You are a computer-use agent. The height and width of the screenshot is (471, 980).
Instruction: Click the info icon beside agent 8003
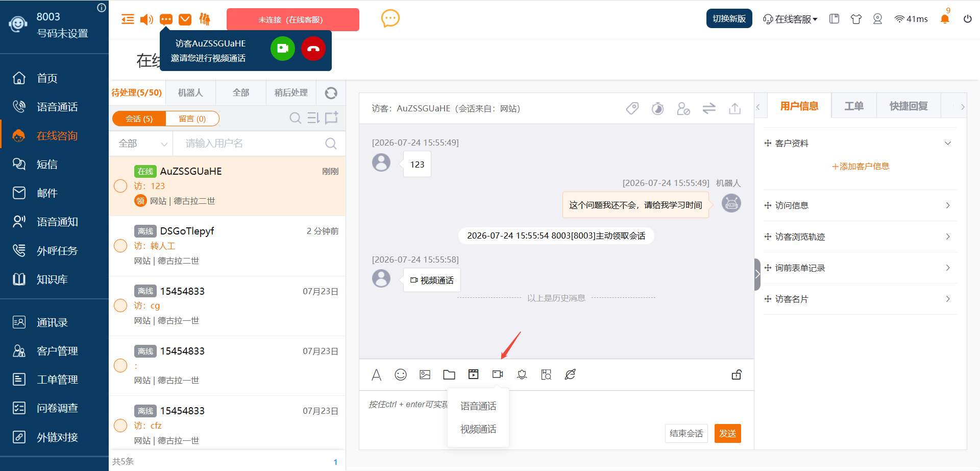102,8
